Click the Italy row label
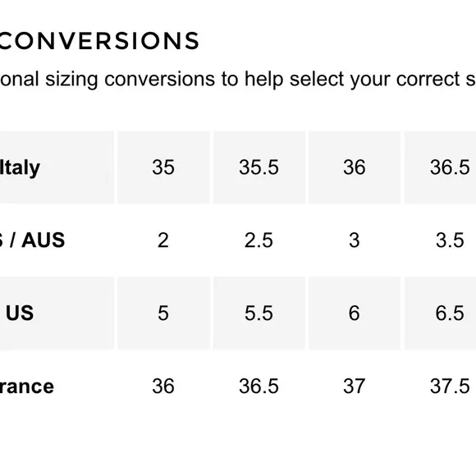Screen dimensions: 476x476 click(20, 167)
